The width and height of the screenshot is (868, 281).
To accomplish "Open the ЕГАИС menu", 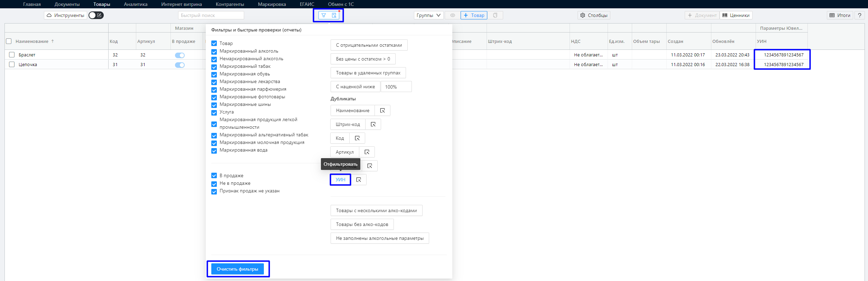I will pyautogui.click(x=307, y=4).
